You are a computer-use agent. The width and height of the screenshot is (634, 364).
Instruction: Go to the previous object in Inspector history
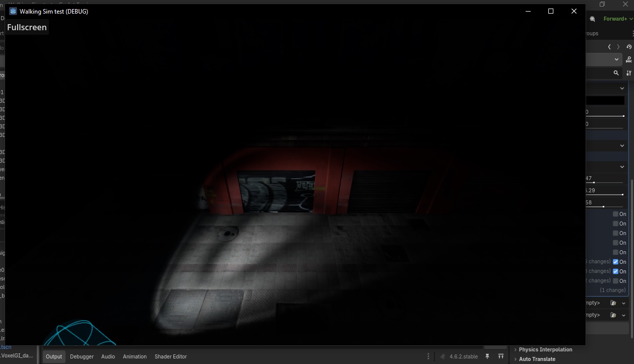tap(609, 47)
